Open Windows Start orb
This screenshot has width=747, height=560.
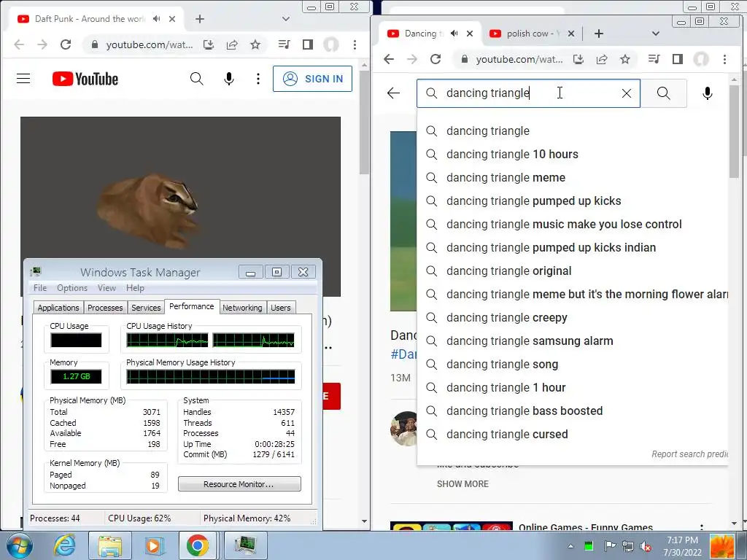[x=20, y=545]
